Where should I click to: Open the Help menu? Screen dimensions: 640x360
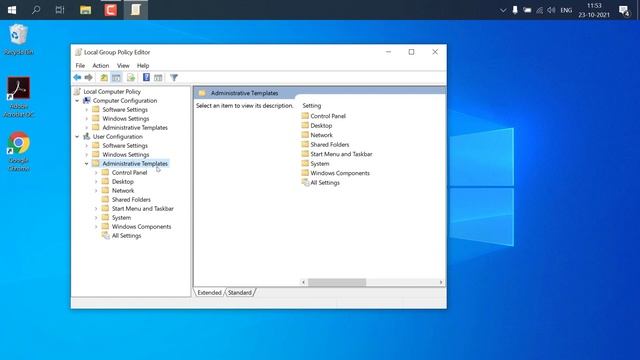[x=143, y=65]
